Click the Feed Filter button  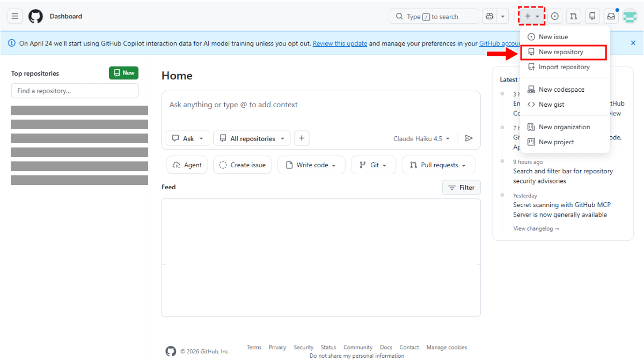coord(462,188)
